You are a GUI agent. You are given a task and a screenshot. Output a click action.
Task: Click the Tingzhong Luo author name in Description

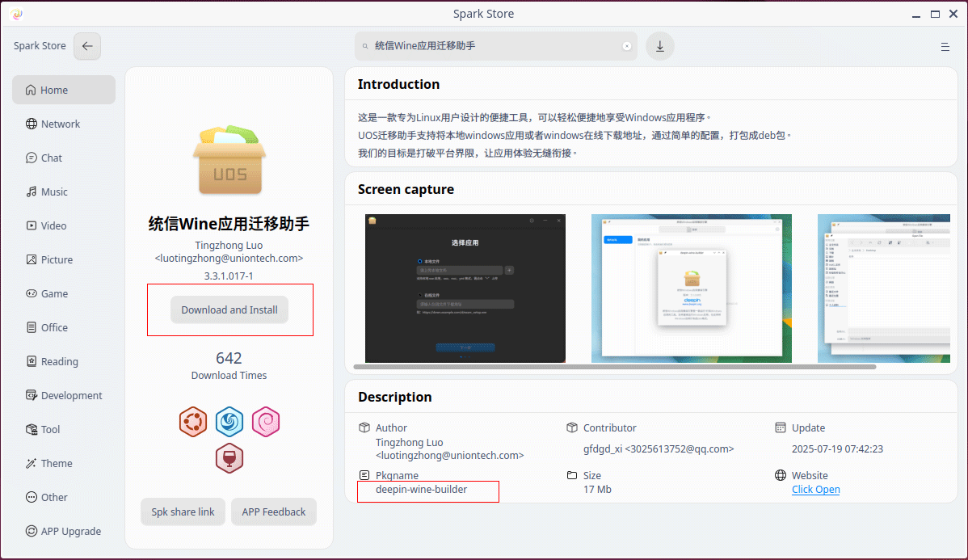point(410,443)
